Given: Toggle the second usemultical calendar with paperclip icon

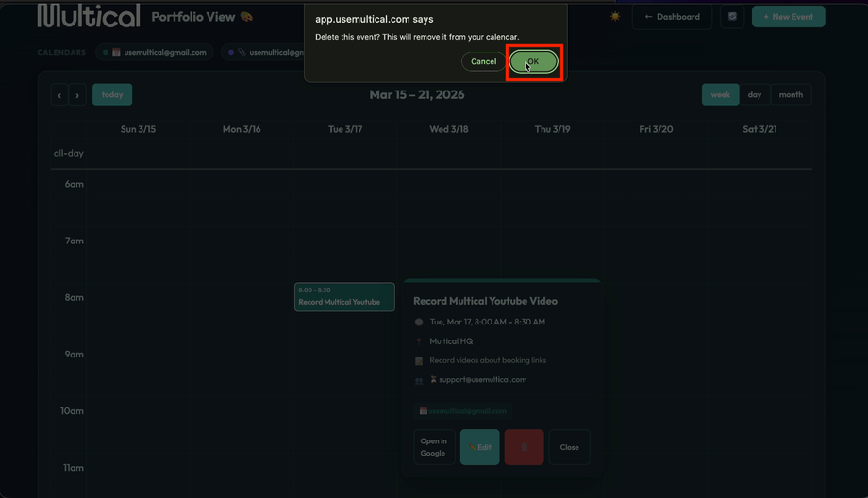Looking at the screenshot, I should (x=264, y=52).
